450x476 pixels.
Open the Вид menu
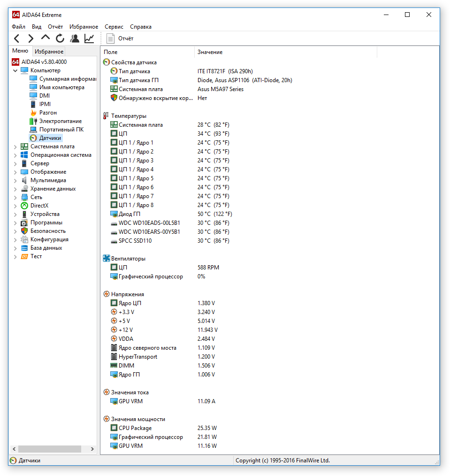click(37, 27)
